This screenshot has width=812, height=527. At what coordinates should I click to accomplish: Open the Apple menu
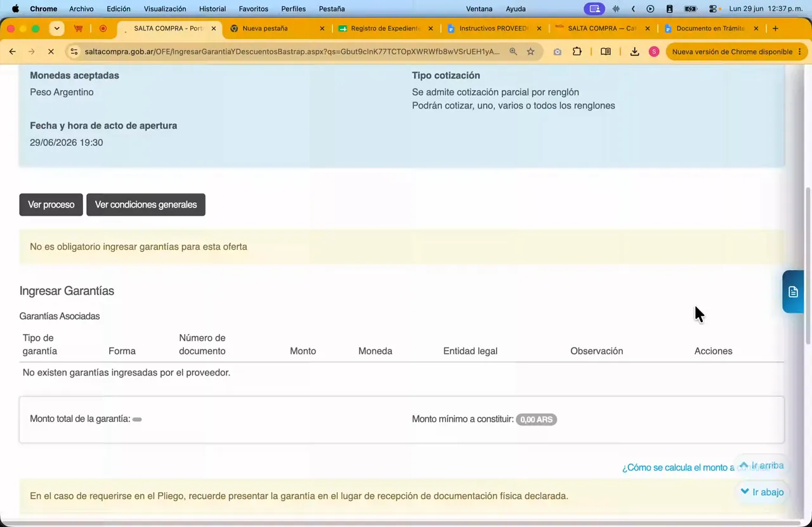pyautogui.click(x=15, y=9)
